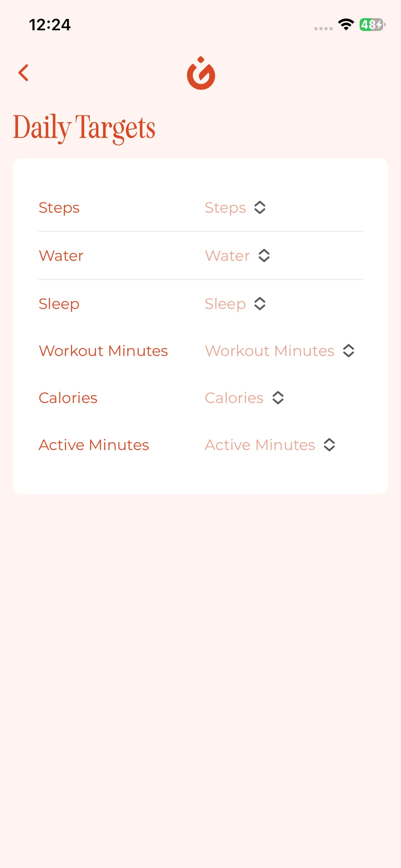This screenshot has height=868, width=401.
Task: Tap the clock time in status bar
Action: click(x=50, y=25)
